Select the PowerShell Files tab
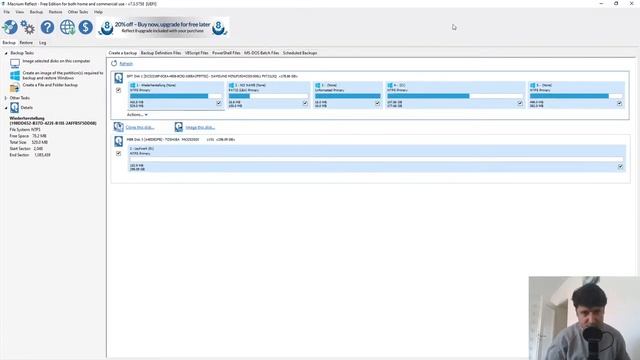The width and height of the screenshot is (640, 360). (226, 53)
